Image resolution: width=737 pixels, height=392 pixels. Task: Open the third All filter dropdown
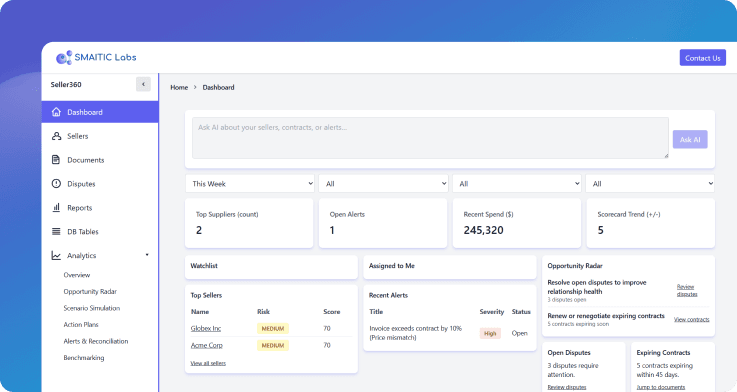point(517,184)
